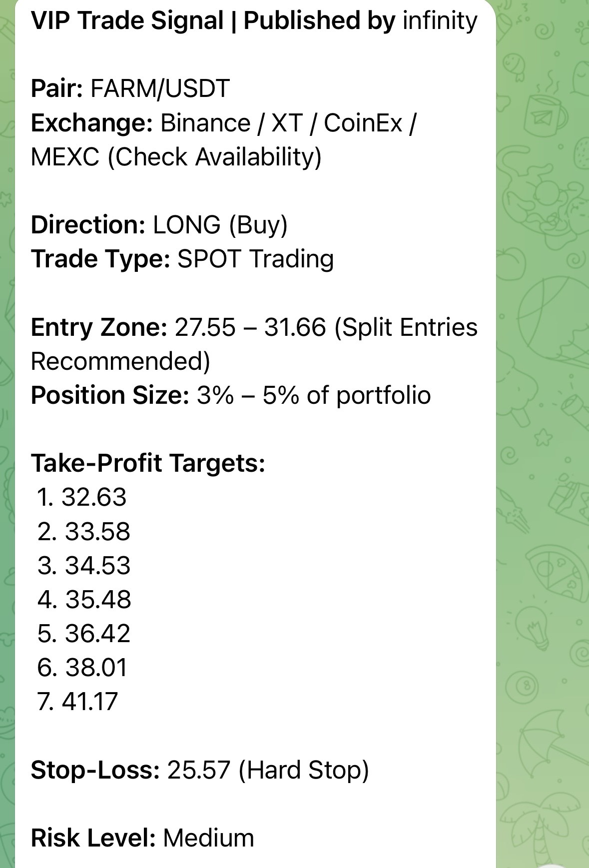Tap the Stop-Loss 25.57 (Hard Stop) line
This screenshot has width=589, height=868.
click(200, 770)
